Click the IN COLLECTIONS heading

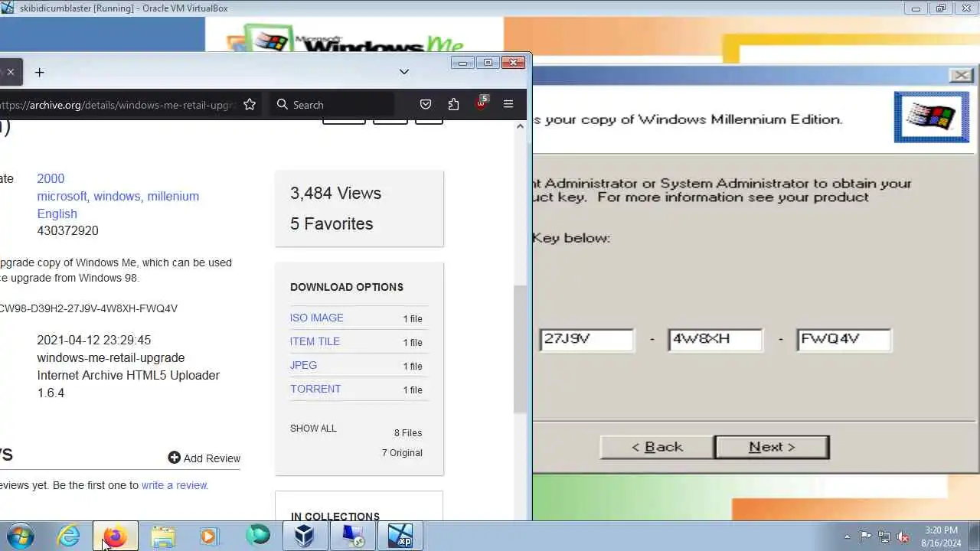[x=335, y=517]
